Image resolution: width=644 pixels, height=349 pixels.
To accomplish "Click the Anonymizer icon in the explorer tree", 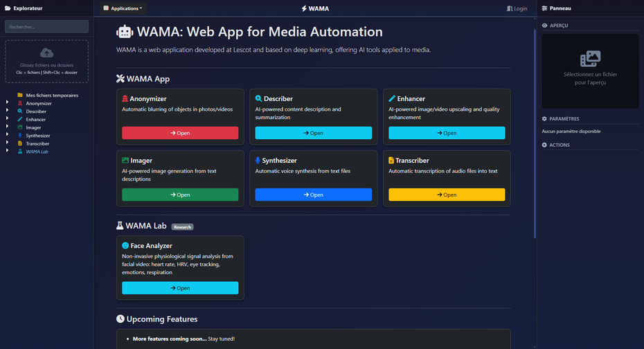I will [x=20, y=103].
